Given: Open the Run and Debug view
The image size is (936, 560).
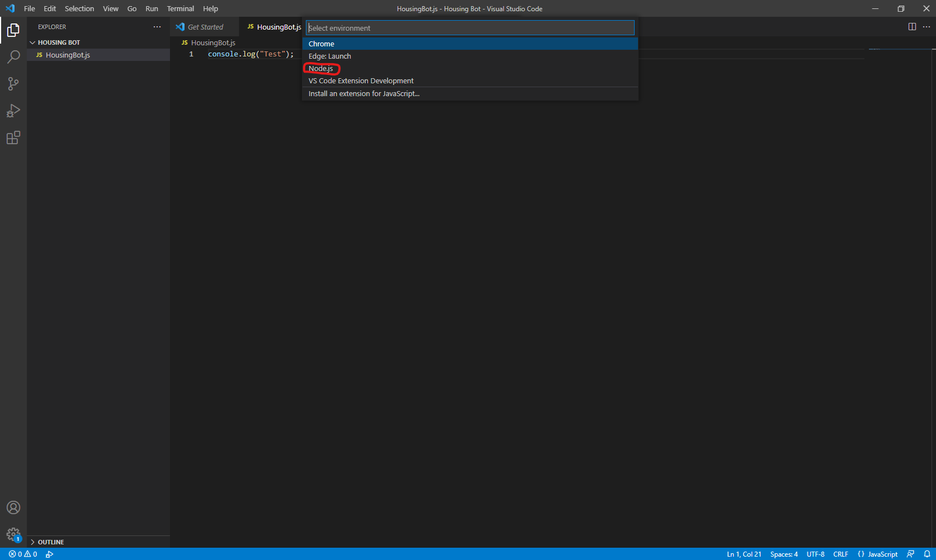Looking at the screenshot, I should click(x=13, y=111).
